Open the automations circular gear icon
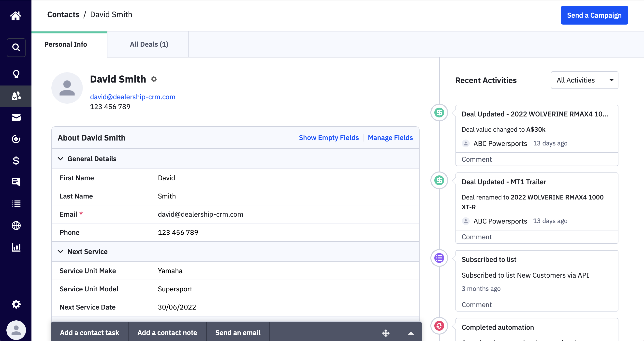The image size is (644, 341). [x=16, y=139]
